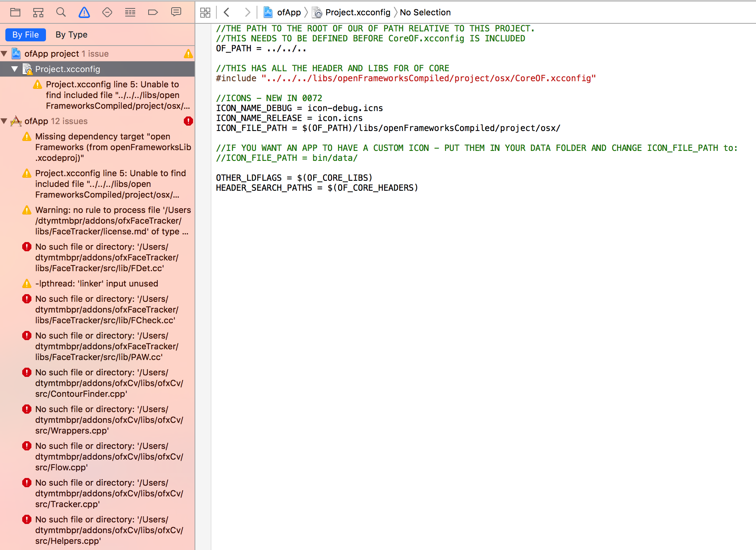Viewport: 756px width, 550px height.
Task: Collapse the ofApp 12 issues group
Action: coord(4,121)
